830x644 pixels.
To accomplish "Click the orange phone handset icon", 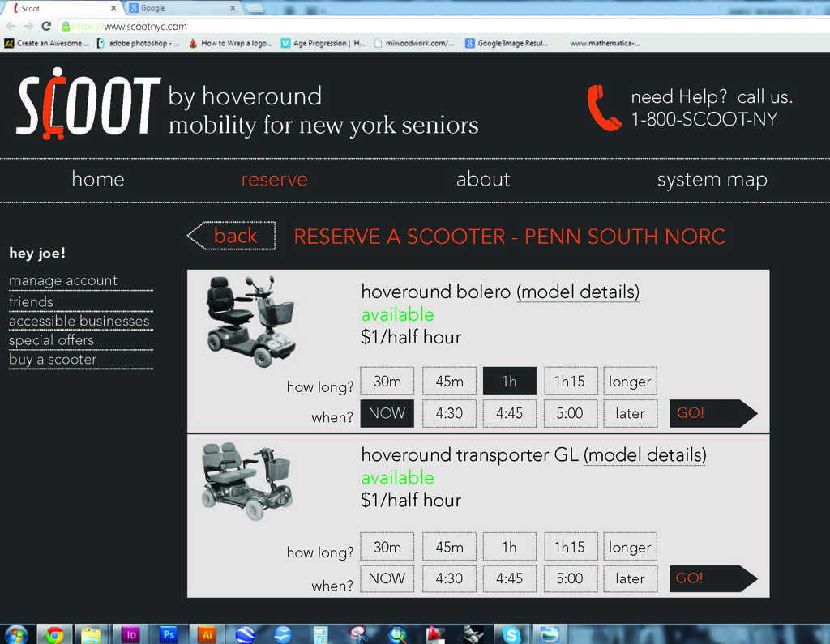I will pos(603,108).
